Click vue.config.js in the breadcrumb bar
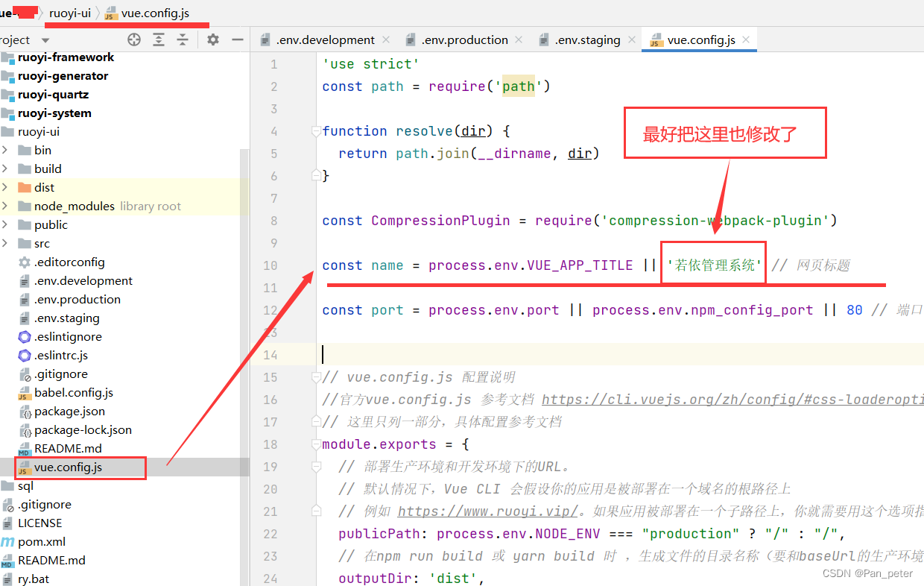 click(x=155, y=13)
